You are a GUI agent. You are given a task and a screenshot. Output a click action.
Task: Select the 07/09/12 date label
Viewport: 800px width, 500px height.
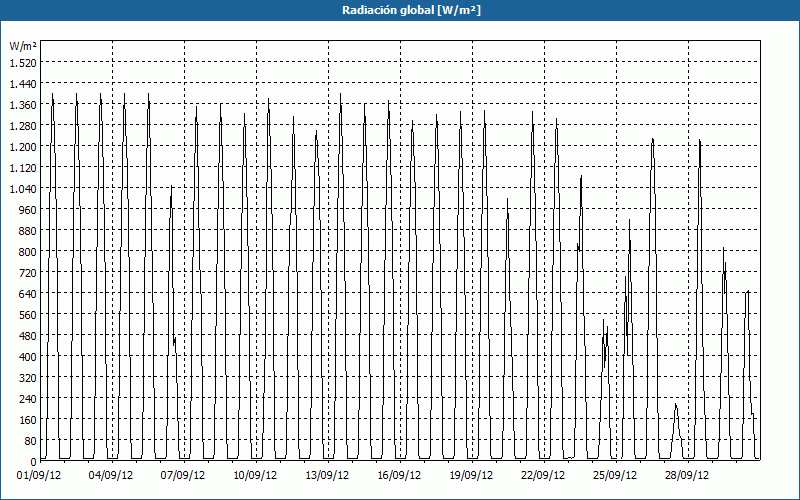pyautogui.click(x=183, y=475)
